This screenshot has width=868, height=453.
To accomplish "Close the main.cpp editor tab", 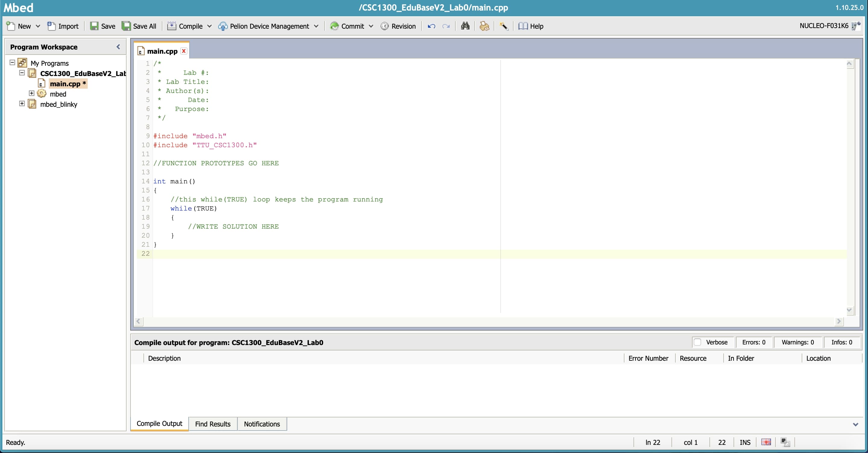I will pyautogui.click(x=184, y=51).
